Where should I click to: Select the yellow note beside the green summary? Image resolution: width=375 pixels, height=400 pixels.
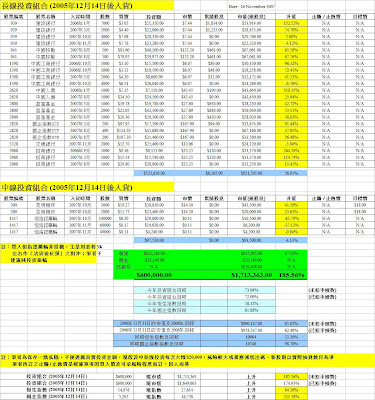click(x=49, y=253)
